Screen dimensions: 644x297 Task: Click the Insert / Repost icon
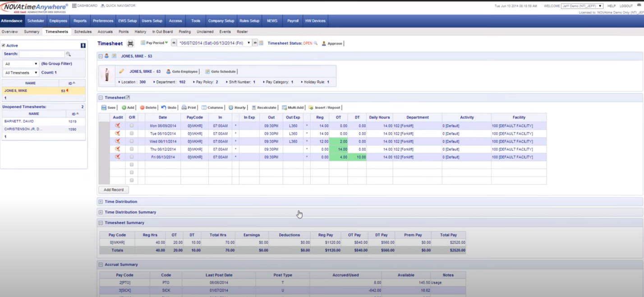tap(311, 107)
